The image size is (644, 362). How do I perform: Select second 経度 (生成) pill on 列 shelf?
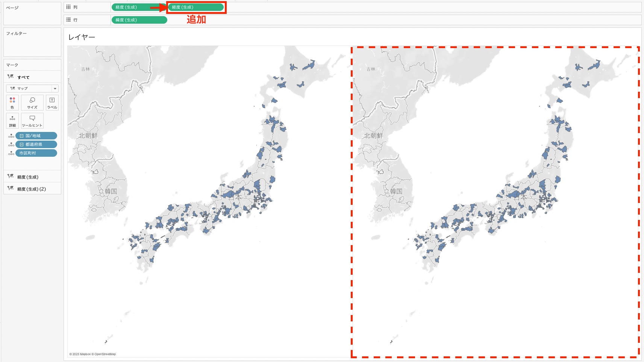tap(196, 7)
